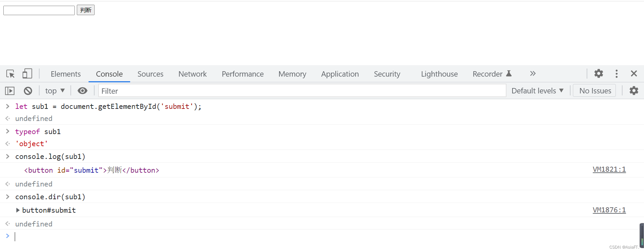Open the customize DevTools three-dot menu

click(616, 74)
